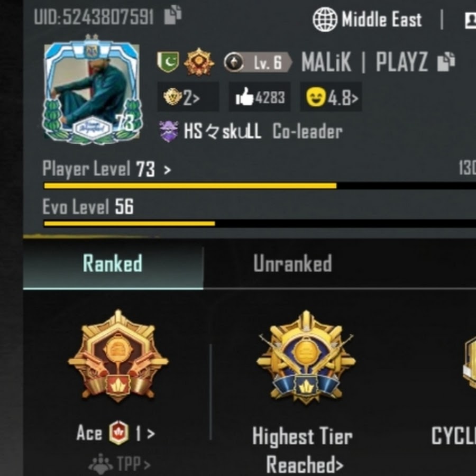Tap the Evo Level 56 progress bar
The width and height of the screenshot is (476, 476).
(x=260, y=224)
